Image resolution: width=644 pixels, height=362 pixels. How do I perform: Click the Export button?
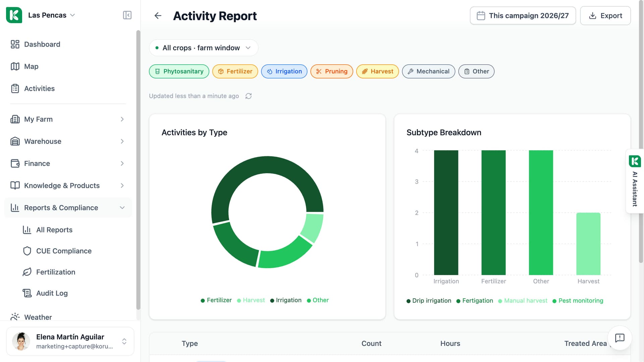605,16
